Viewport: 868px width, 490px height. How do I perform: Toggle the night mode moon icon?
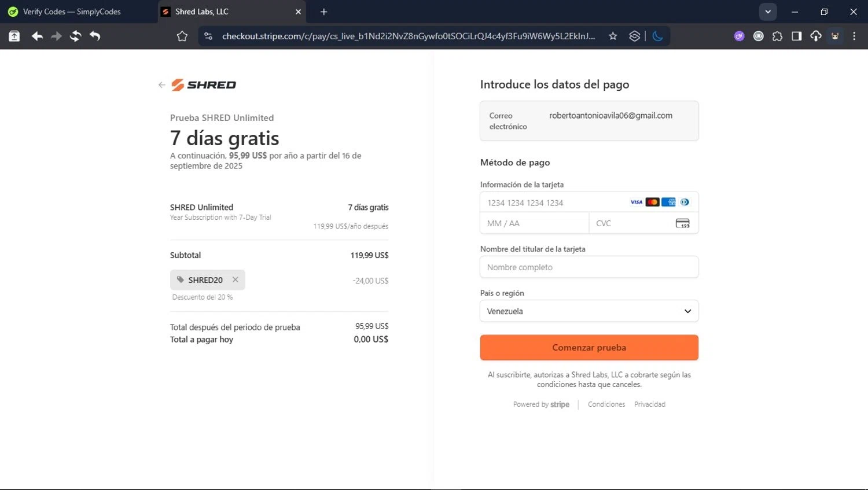point(657,36)
